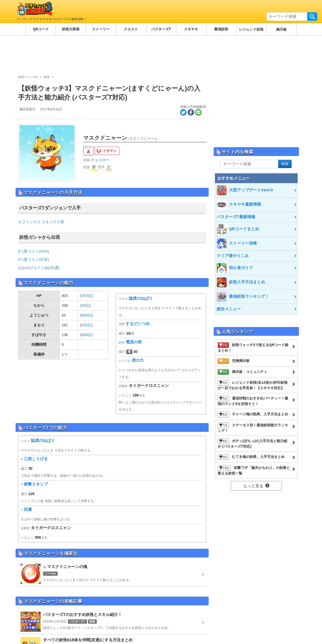The image size is (322, 644).
Task: Open the 妖怪大辞典 nav menu item
Action: click(71, 29)
